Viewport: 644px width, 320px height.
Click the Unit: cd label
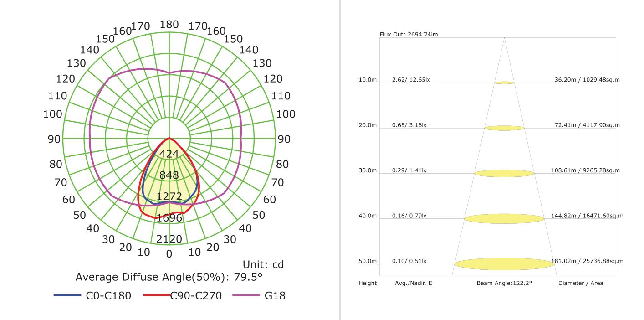[x=264, y=264]
